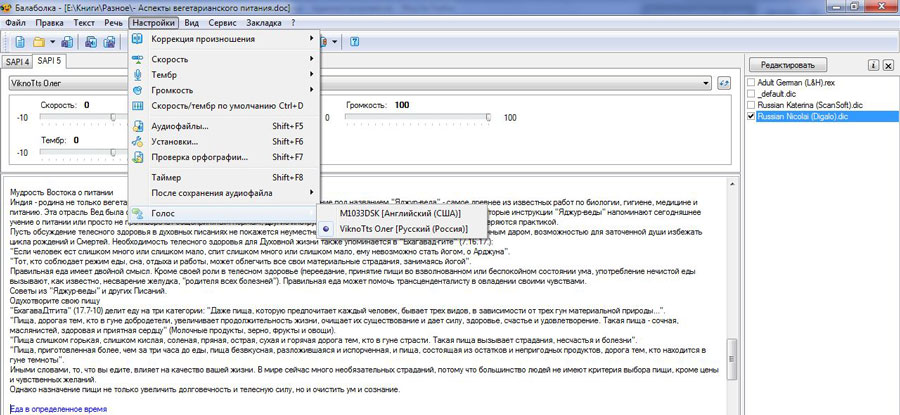
Task: Enable the Adult German (L&H).rex dictionary
Action: click(x=752, y=81)
